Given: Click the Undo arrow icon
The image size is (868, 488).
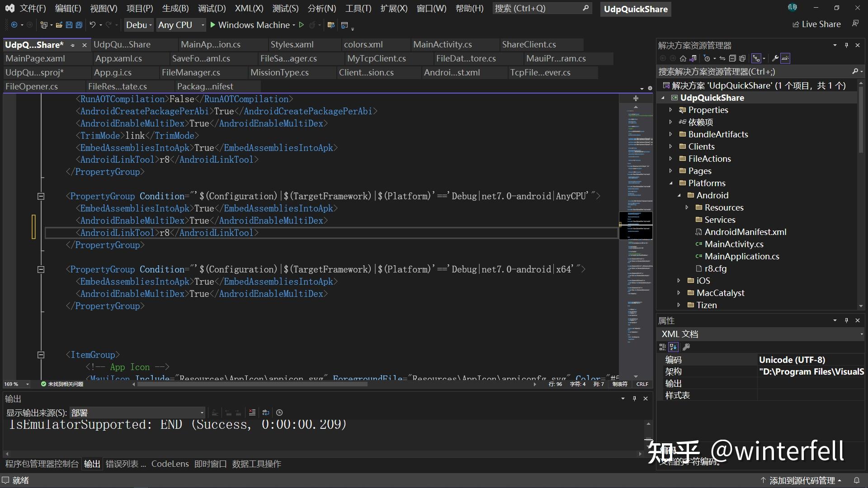Looking at the screenshot, I should point(92,25).
